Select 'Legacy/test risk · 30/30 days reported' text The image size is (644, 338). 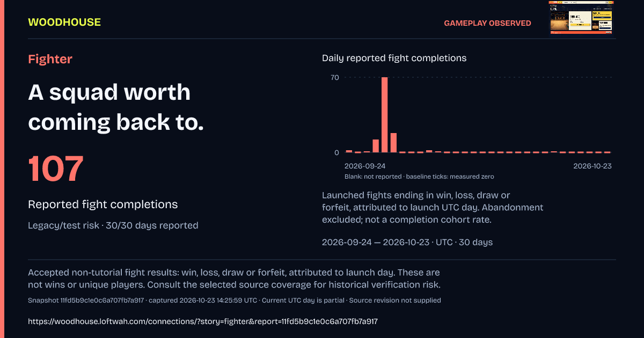point(113,225)
